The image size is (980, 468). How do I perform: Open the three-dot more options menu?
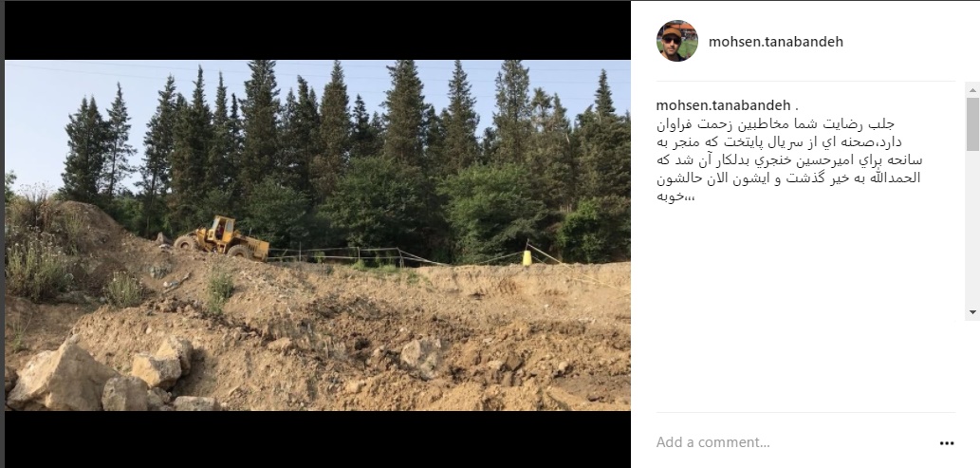[947, 443]
